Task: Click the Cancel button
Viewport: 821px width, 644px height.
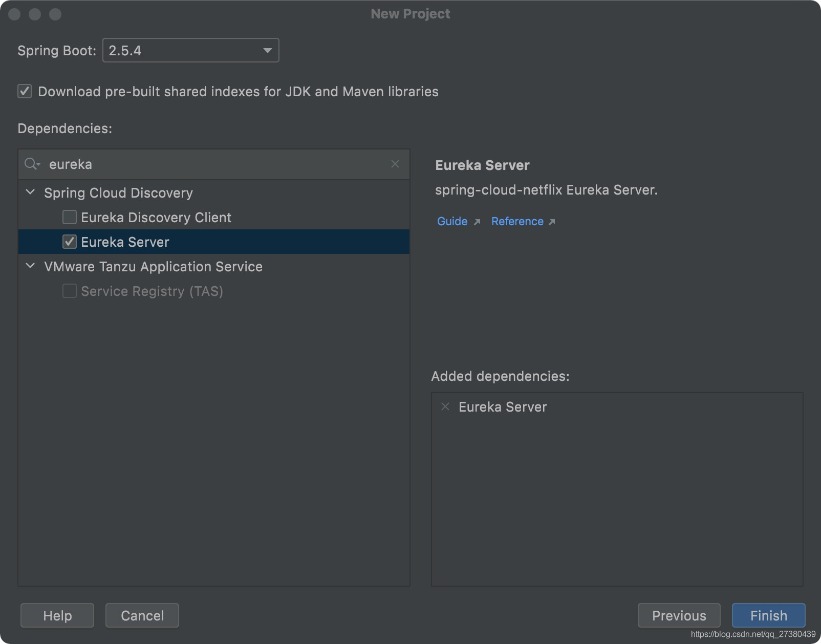Action: click(142, 615)
